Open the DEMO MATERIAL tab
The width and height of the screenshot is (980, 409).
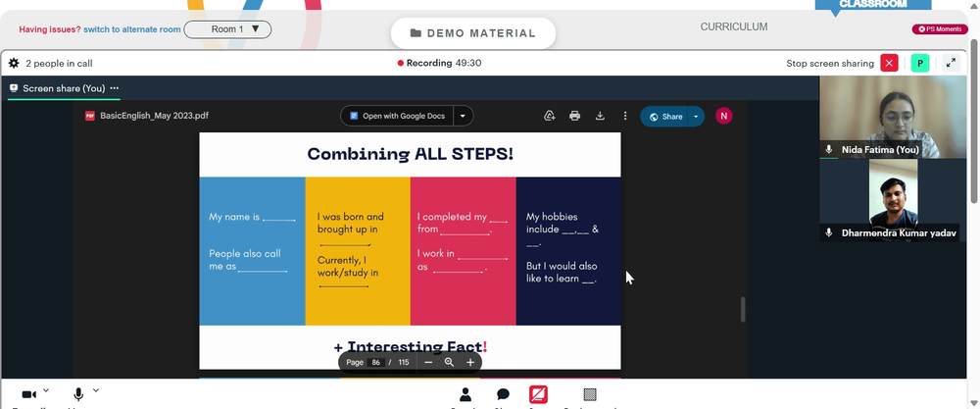point(473,33)
